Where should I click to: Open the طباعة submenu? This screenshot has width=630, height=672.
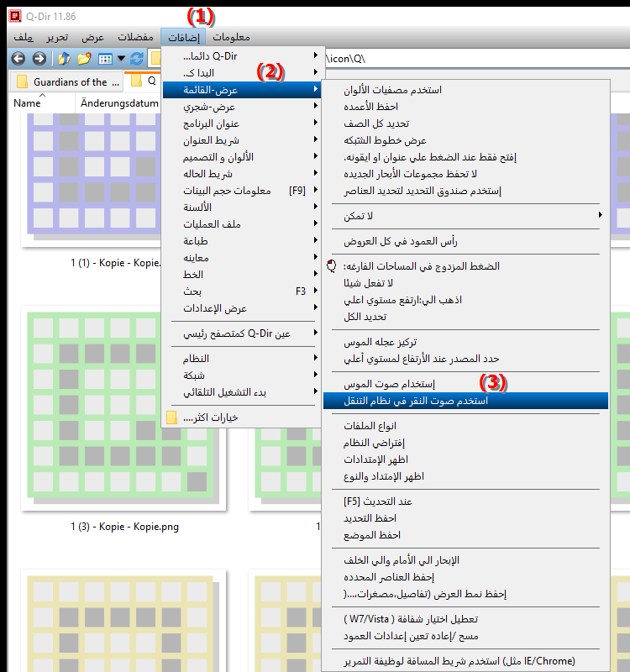[242, 241]
